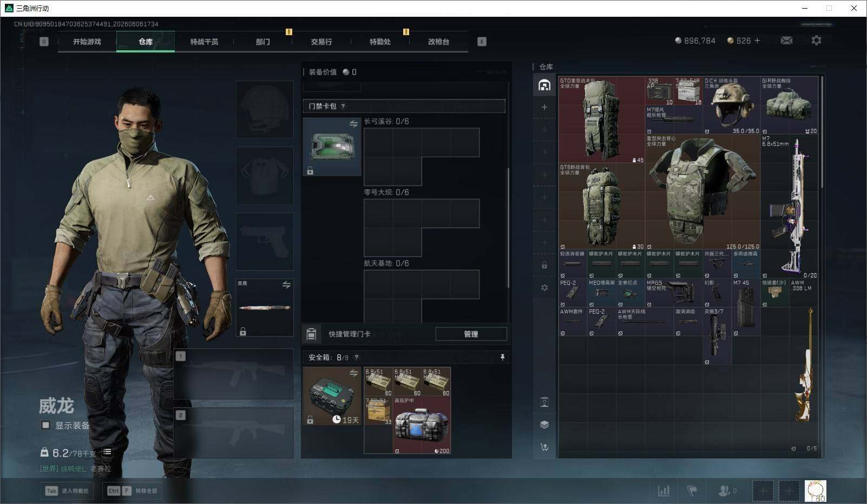
Task: Click the lock icon in the stash sidebar
Action: (x=544, y=265)
